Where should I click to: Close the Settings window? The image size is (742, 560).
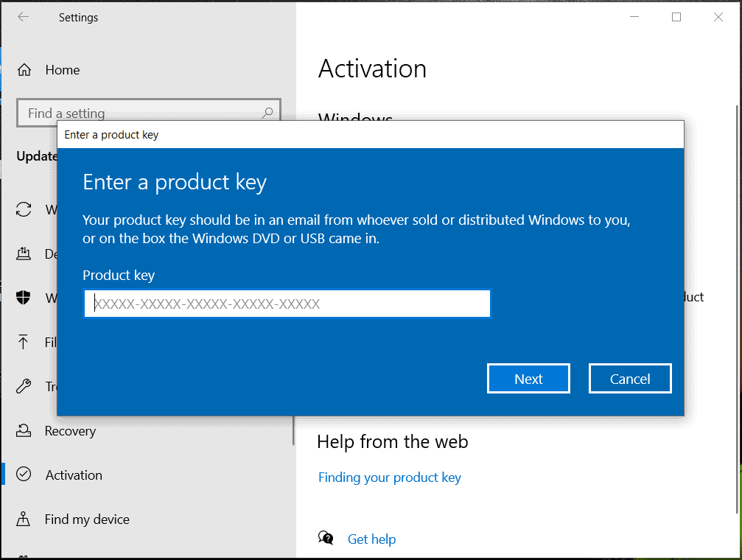718,17
